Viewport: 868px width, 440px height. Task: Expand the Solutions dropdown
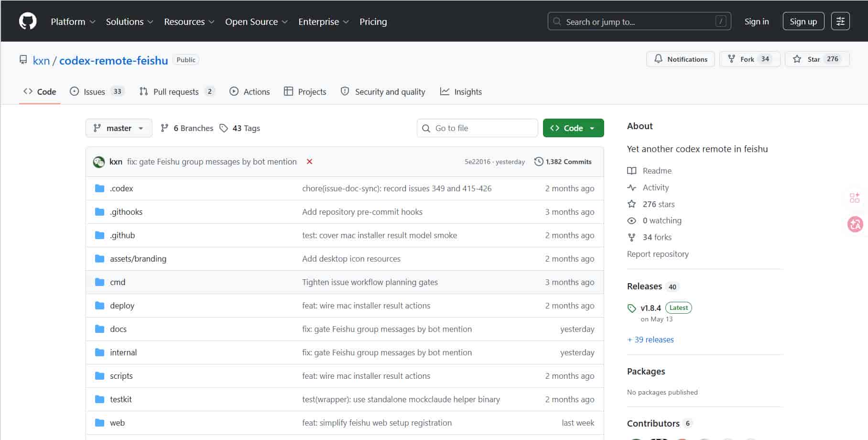[130, 22]
